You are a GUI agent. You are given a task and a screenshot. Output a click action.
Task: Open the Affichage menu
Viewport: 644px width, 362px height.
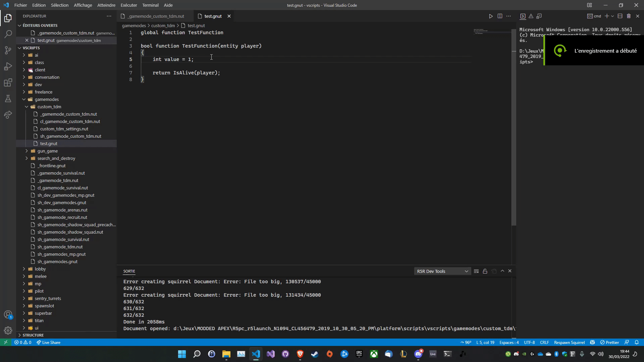click(x=83, y=5)
